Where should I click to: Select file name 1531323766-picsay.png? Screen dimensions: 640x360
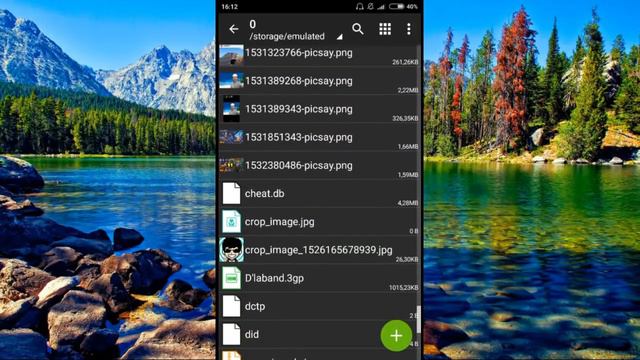[299, 53]
